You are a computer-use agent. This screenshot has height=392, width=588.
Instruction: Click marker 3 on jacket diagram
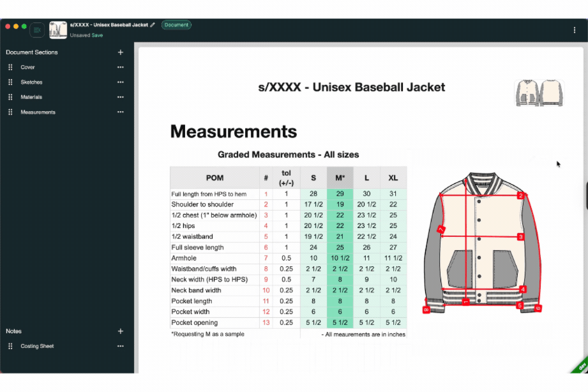pos(520,237)
